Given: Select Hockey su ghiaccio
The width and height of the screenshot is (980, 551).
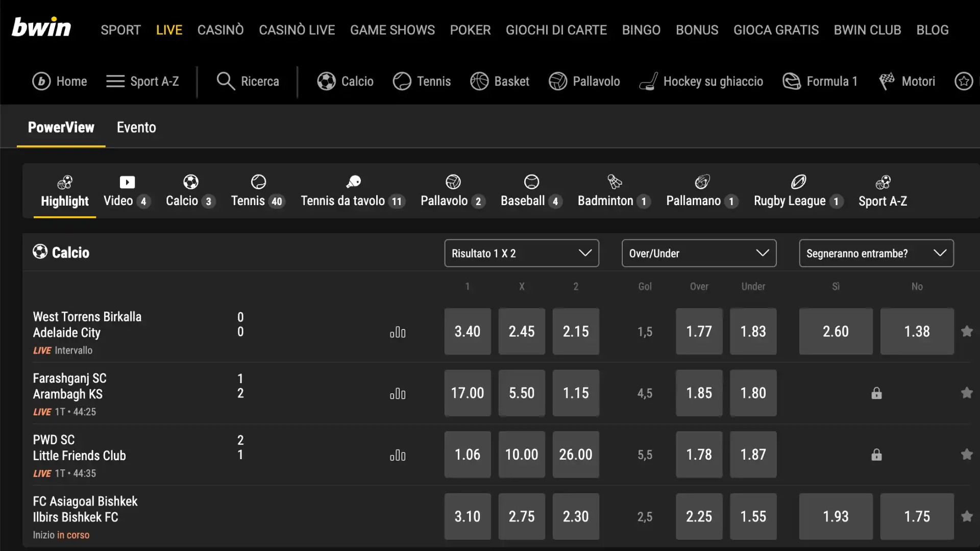Looking at the screenshot, I should 701,82.
